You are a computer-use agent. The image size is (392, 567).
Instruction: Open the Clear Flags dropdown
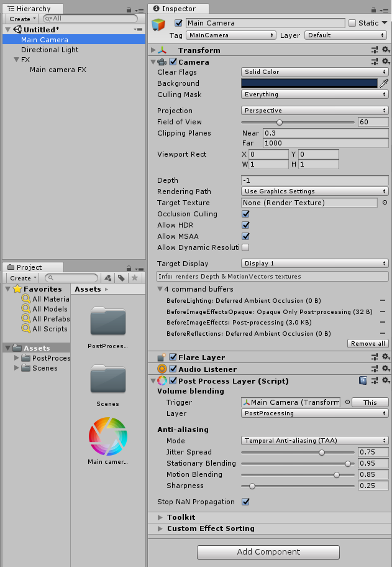tap(315, 72)
